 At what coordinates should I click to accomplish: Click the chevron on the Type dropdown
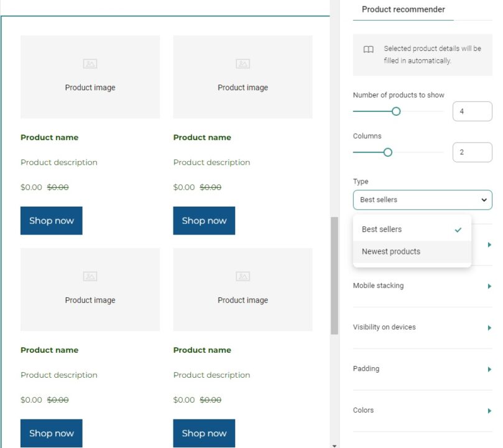484,200
